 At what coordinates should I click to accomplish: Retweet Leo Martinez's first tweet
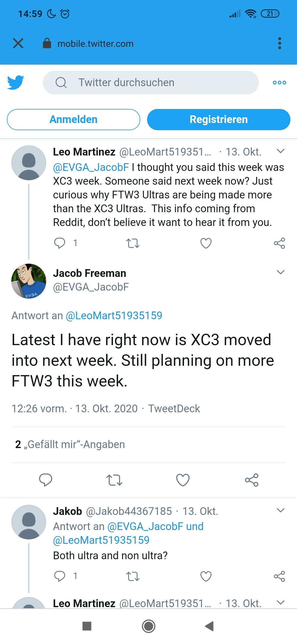[133, 243]
